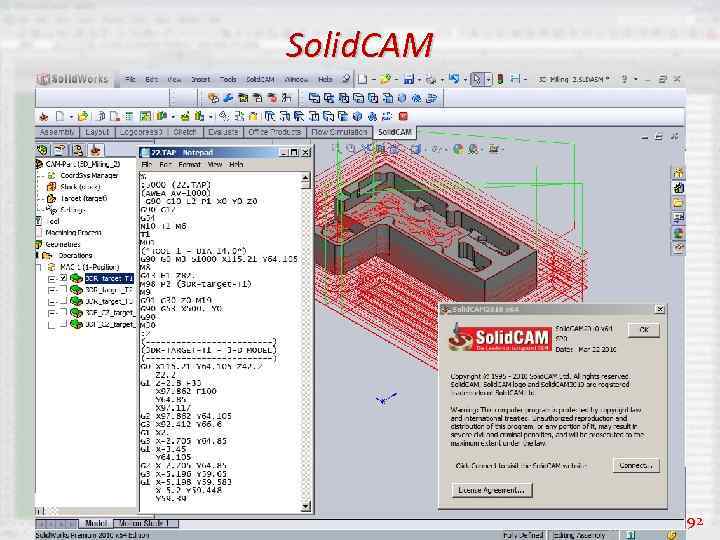Select CoordSys Manager in the CAM tree
This screenshot has width=720, height=540.
[89, 175]
